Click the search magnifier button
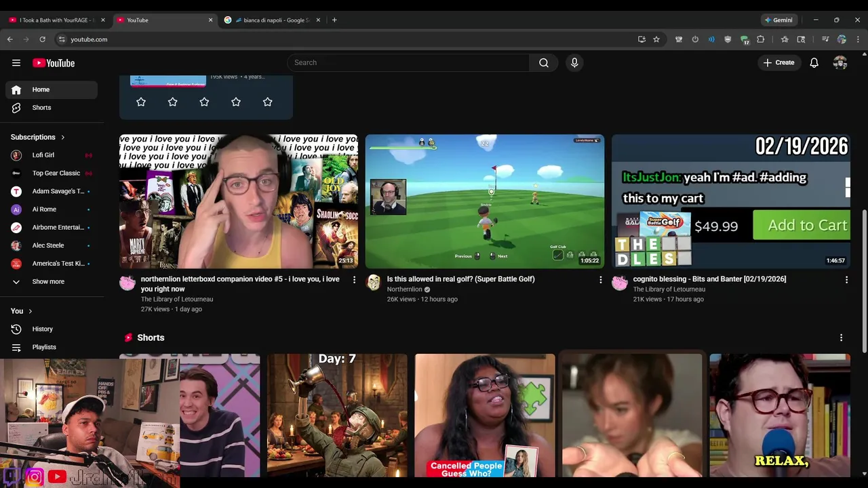Image resolution: width=868 pixels, height=488 pixels. 544,63
